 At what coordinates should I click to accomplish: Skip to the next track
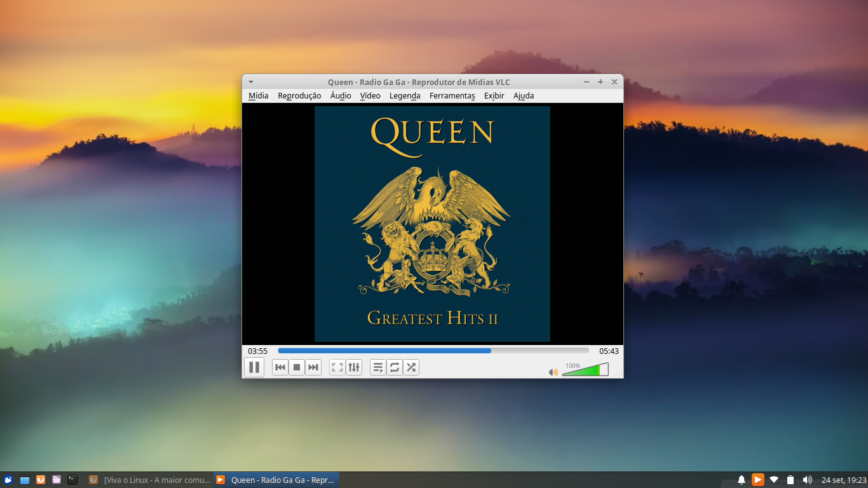313,367
